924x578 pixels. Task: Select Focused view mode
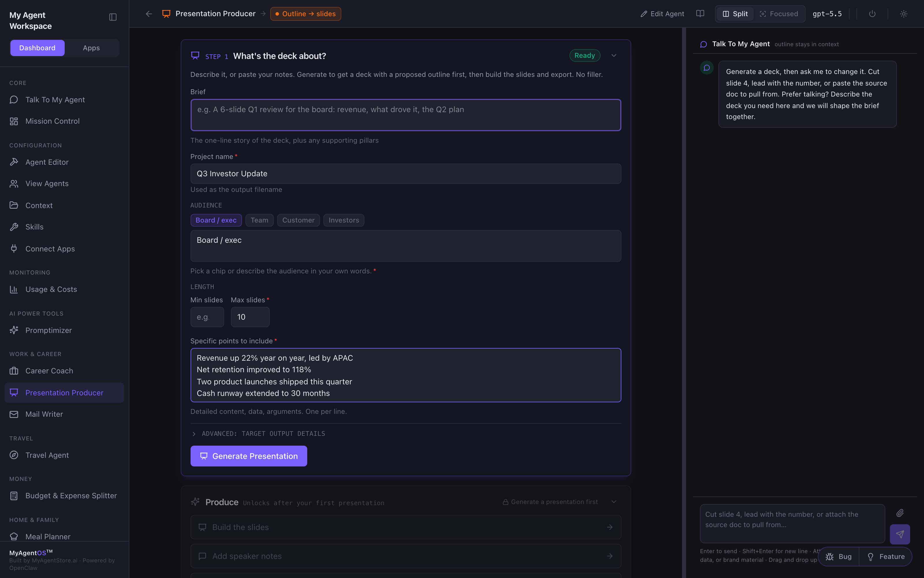pos(779,14)
